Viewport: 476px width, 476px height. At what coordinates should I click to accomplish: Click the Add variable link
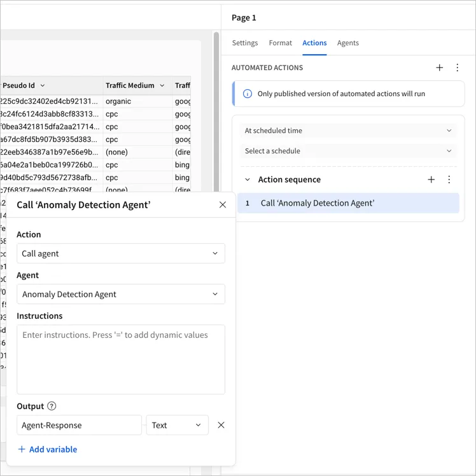[x=48, y=449]
